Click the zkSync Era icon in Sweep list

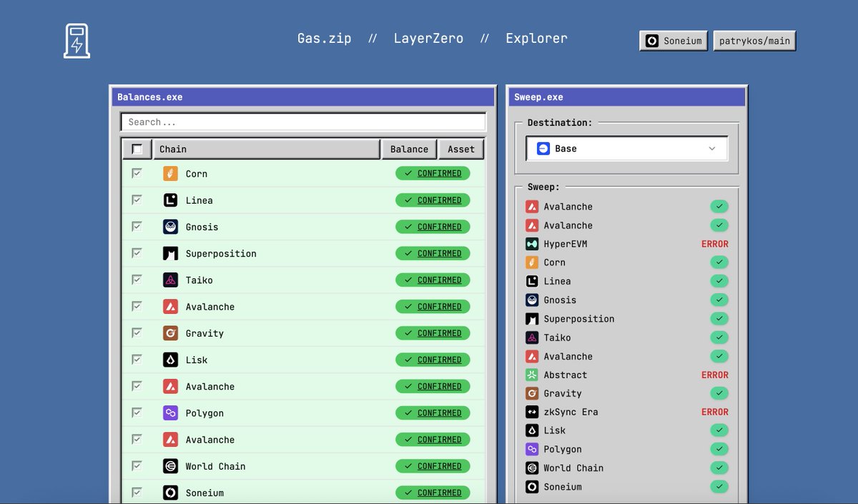(532, 412)
